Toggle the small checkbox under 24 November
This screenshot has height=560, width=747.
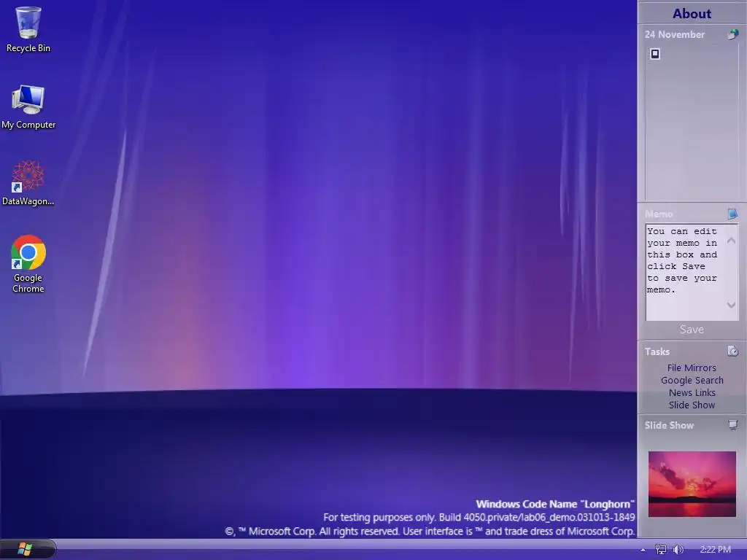655,54
